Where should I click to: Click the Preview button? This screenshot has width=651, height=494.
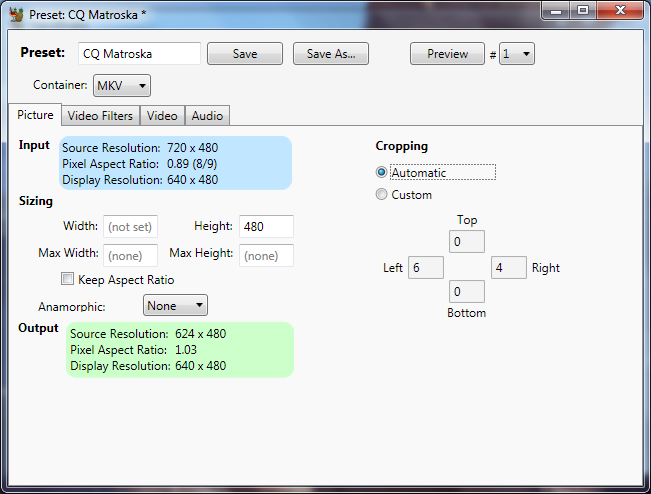pos(447,54)
